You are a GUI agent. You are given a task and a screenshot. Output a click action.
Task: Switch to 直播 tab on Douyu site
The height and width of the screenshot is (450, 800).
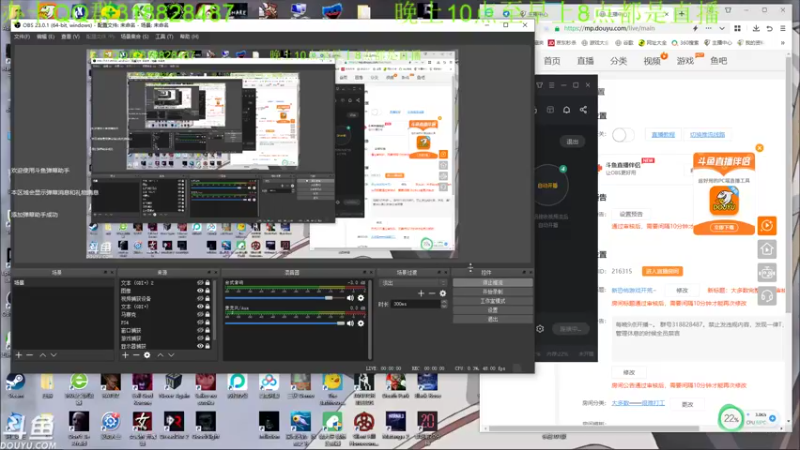[x=585, y=61]
